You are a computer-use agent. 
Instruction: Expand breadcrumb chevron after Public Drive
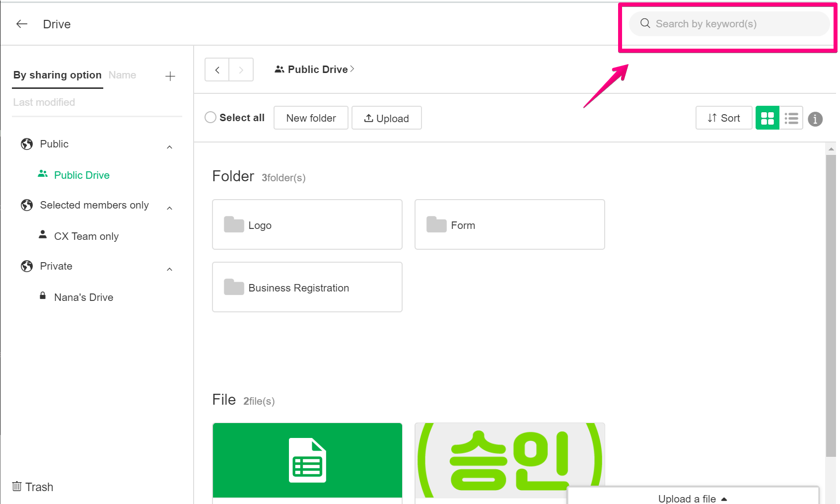(x=352, y=69)
